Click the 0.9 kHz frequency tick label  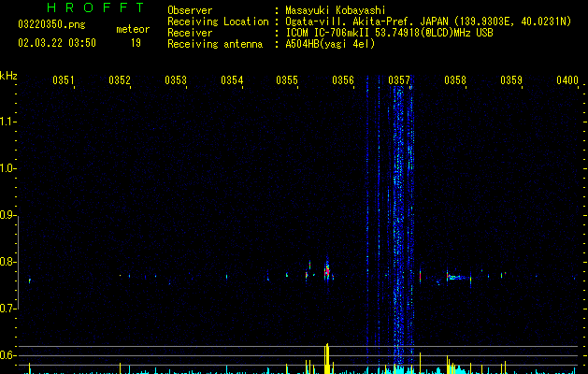7,215
